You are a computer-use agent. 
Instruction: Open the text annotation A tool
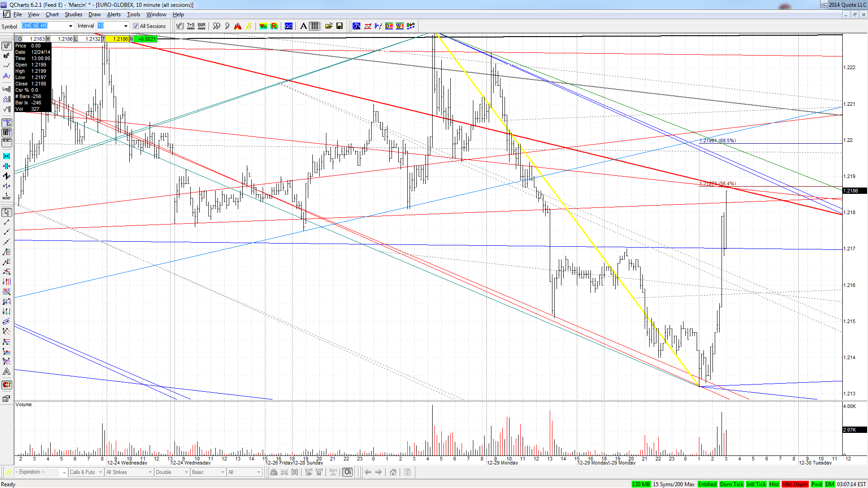[304, 26]
